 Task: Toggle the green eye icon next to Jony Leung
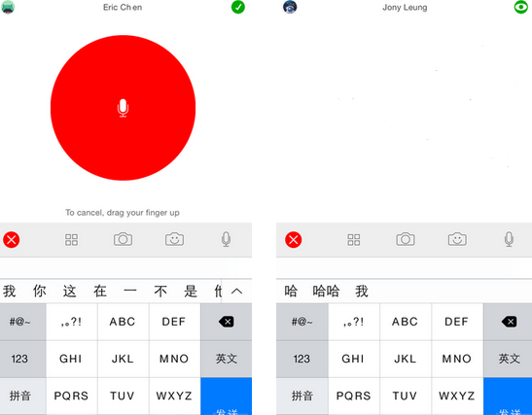pyautogui.click(x=520, y=7)
